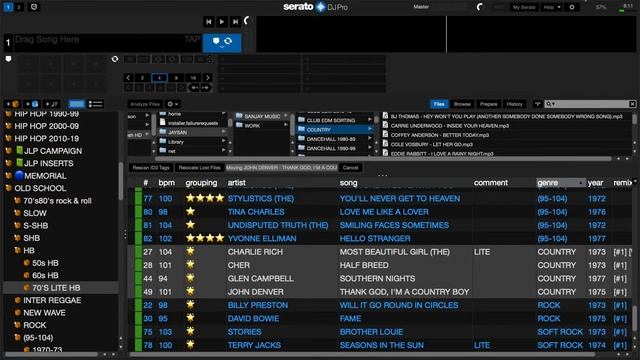Skip to next track in deck 1
Viewport: 640px width, 360px height.
coord(235,22)
